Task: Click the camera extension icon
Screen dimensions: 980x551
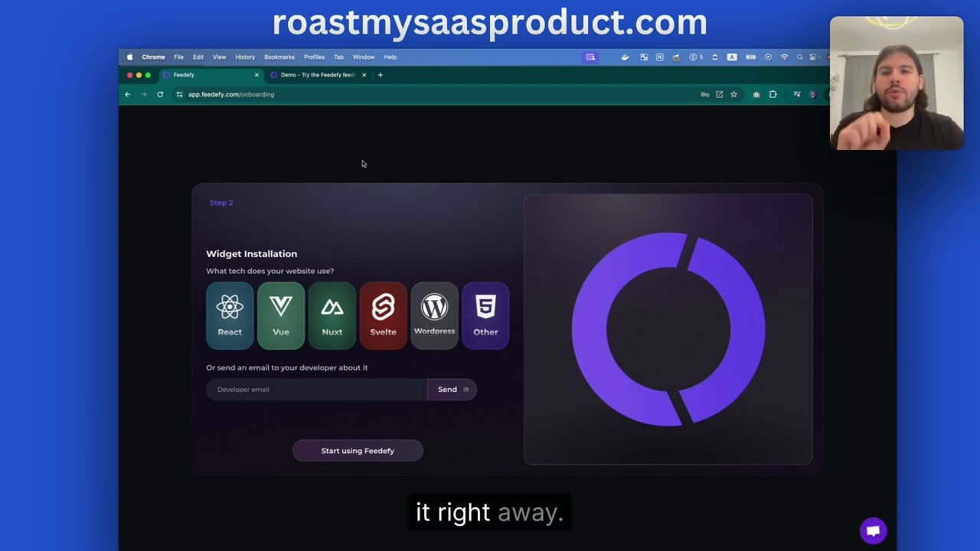Action: click(x=756, y=94)
